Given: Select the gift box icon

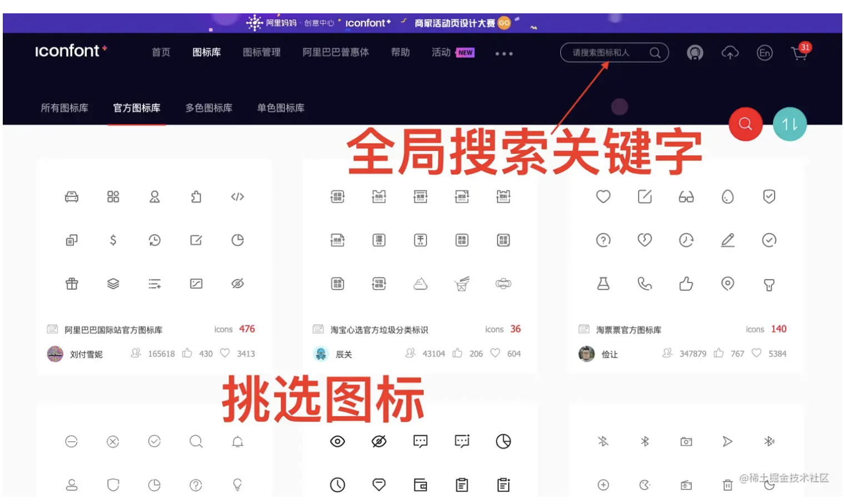Looking at the screenshot, I should click(x=72, y=284).
